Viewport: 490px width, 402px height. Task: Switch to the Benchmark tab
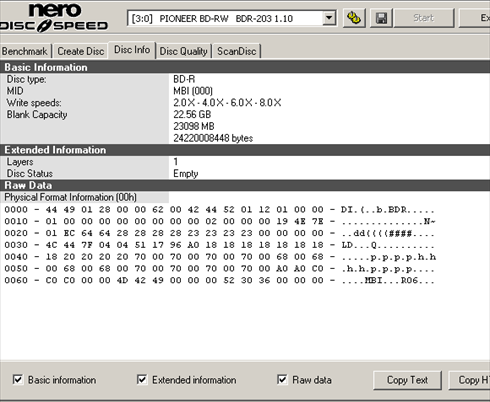pos(25,51)
